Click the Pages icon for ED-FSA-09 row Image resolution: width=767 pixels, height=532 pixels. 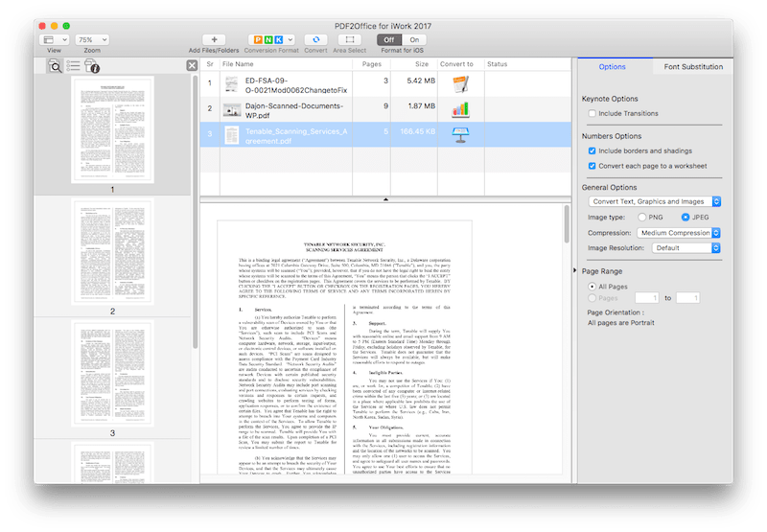461,84
